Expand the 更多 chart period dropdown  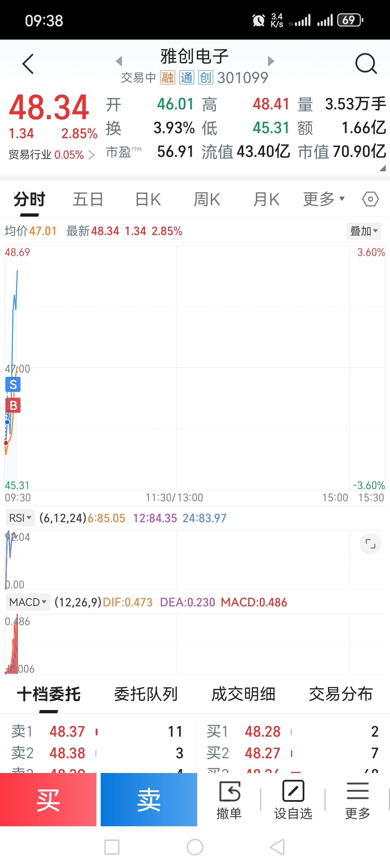(323, 199)
